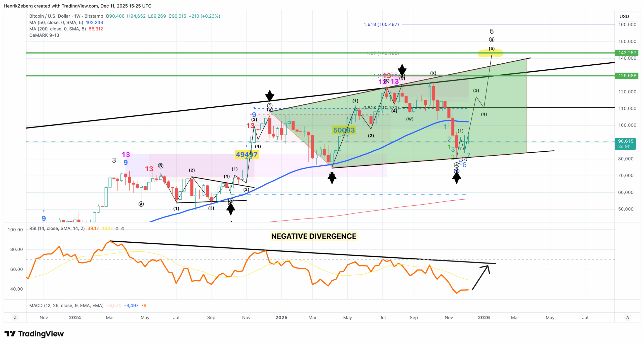This screenshot has height=345, width=644.
Task: Click the 129,688 green price label
Action: click(x=627, y=76)
